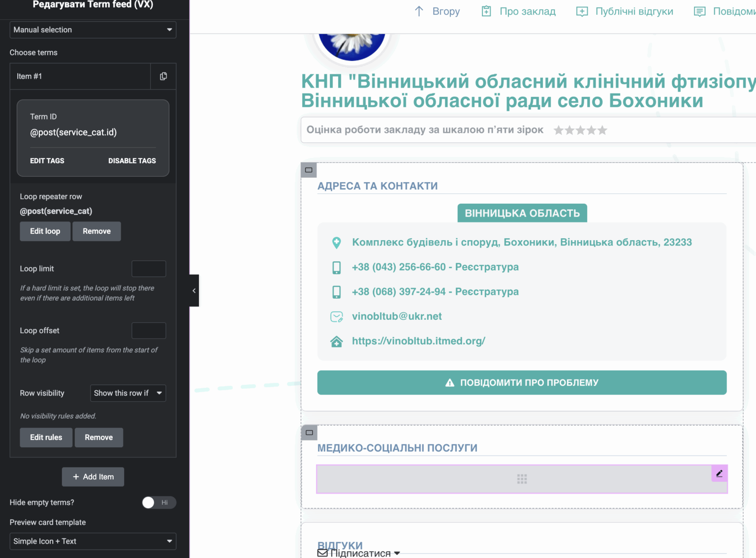Open the Manual selection dropdown

point(93,30)
